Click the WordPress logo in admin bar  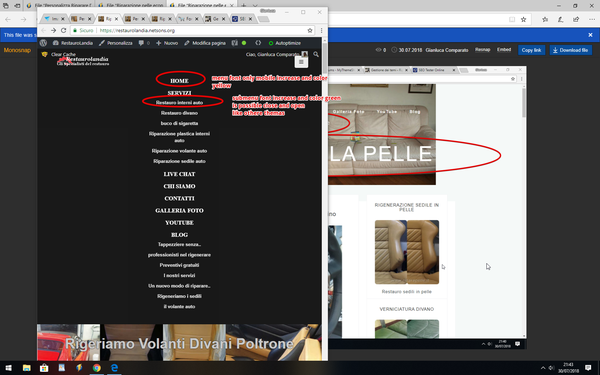[x=44, y=43]
